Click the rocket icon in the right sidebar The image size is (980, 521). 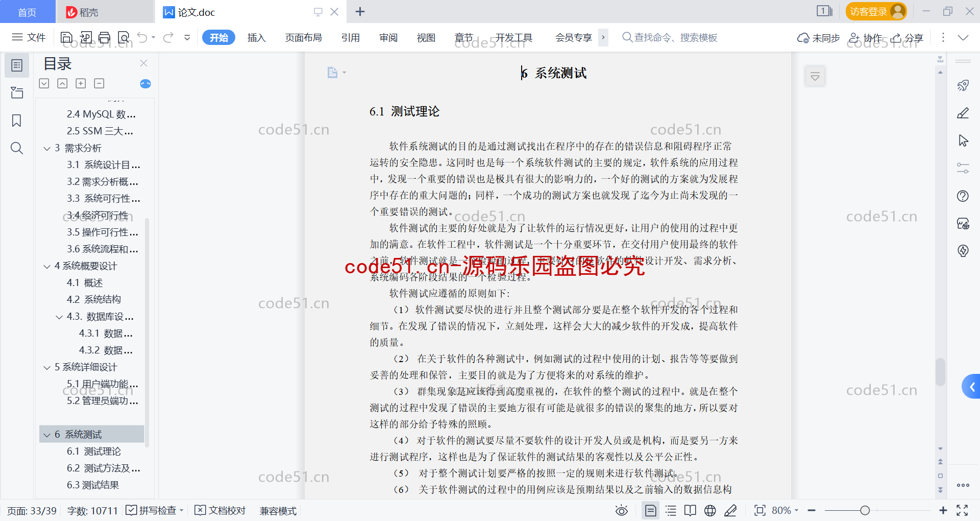coord(963,85)
